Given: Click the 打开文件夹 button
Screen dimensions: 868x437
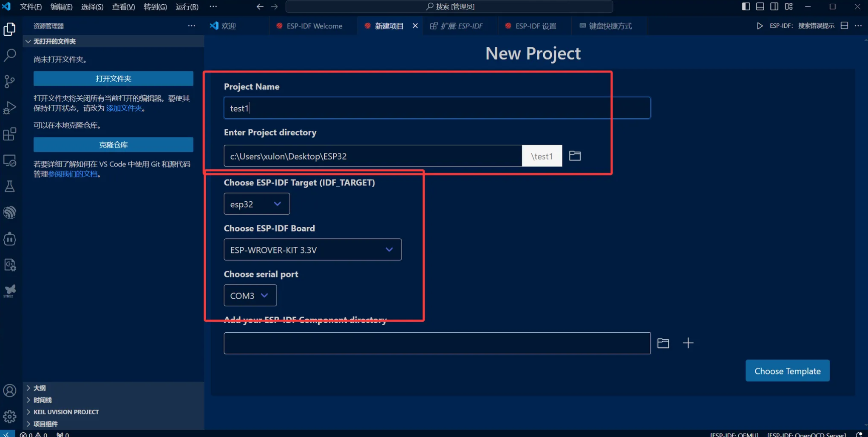Looking at the screenshot, I should (113, 78).
